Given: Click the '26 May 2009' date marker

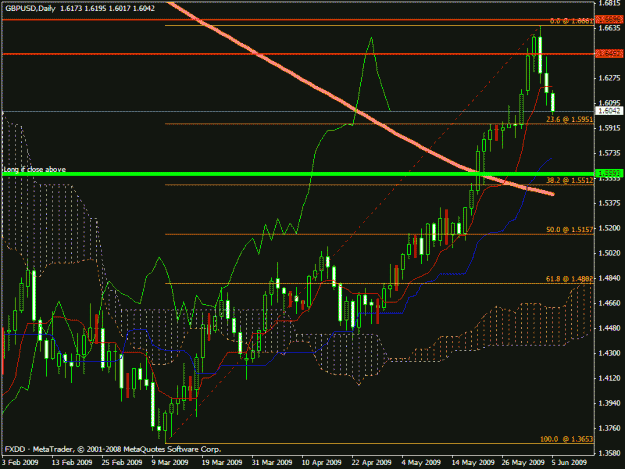Looking at the screenshot, I should pos(523,462).
